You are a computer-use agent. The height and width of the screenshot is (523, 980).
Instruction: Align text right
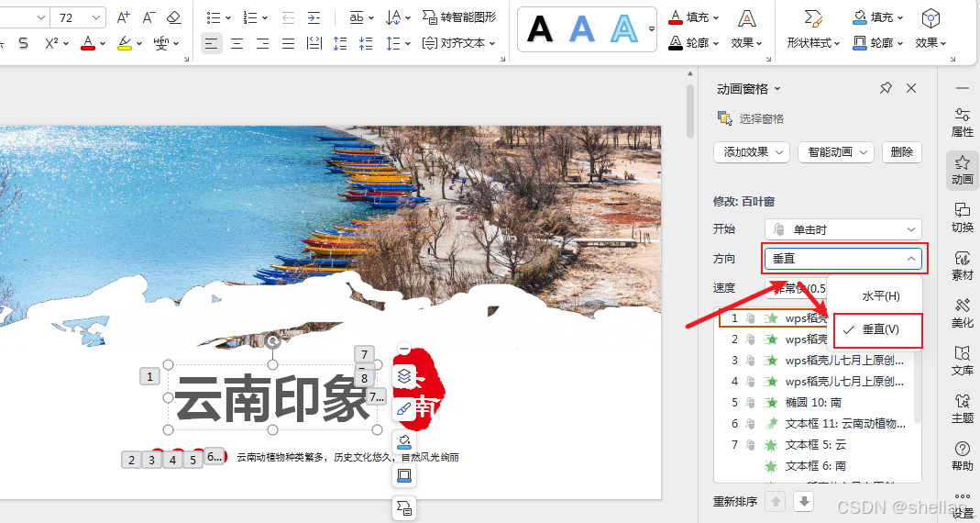click(x=262, y=43)
